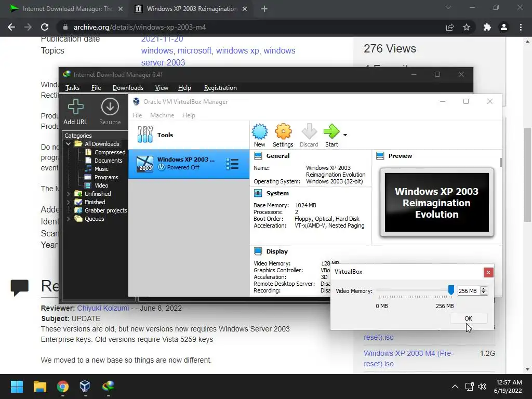The height and width of the screenshot is (399, 532).
Task: Click the Preview section header icon
Action: (380, 156)
